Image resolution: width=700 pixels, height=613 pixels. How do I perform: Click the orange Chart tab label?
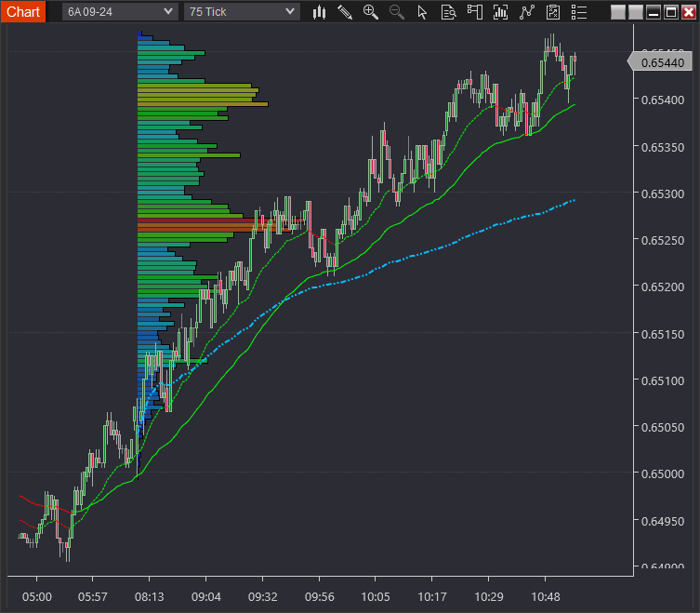coord(22,11)
